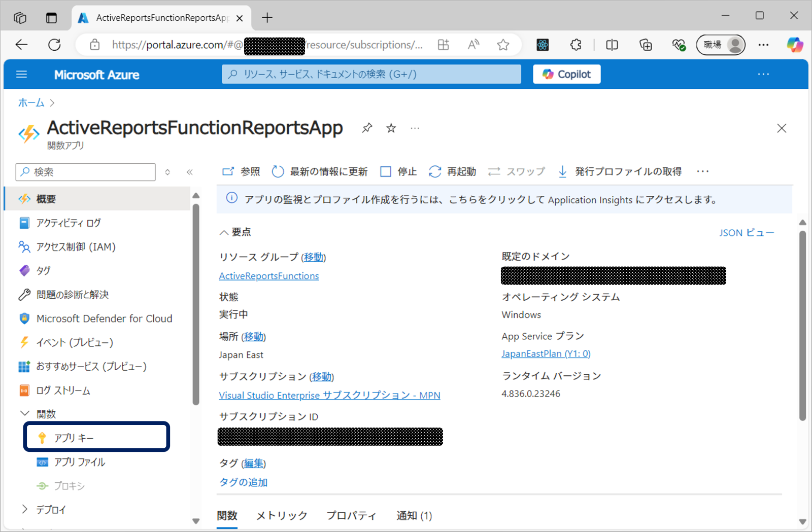Open the Azure portal hamburger menu
This screenshot has width=812, height=532.
tap(21, 75)
